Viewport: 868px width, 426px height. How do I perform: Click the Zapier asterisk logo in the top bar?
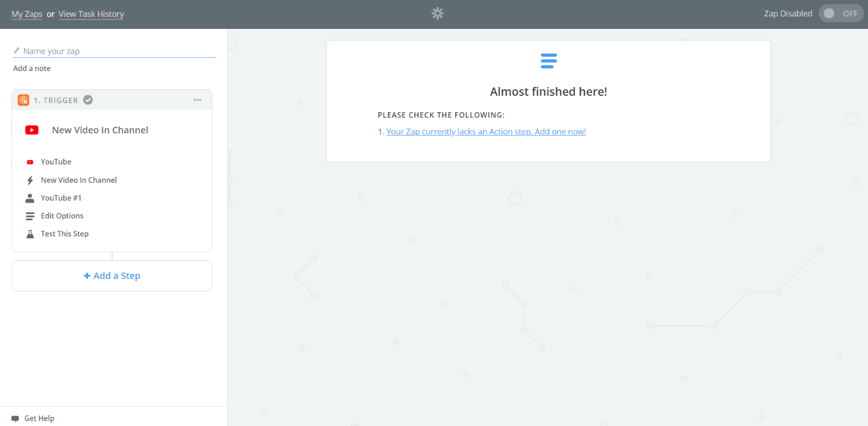pyautogui.click(x=437, y=13)
